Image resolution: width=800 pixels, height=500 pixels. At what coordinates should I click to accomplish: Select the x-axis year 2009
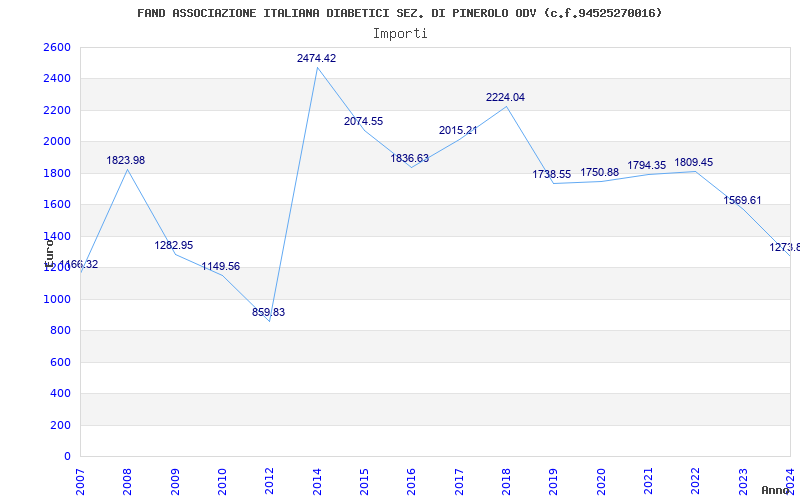coord(174,482)
